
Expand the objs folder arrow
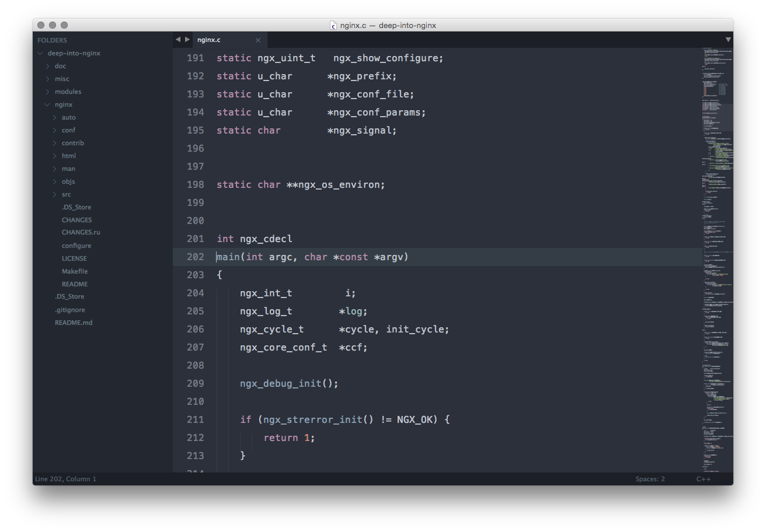54,181
